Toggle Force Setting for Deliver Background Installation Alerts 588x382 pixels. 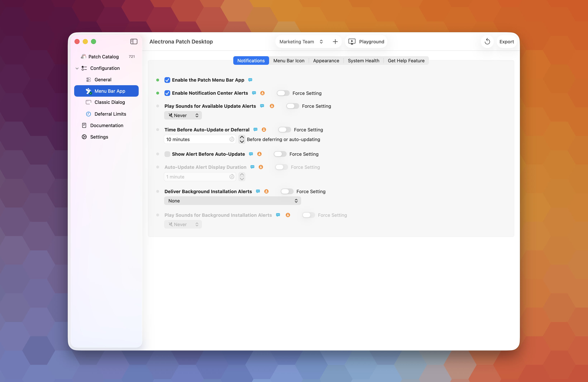tap(287, 191)
